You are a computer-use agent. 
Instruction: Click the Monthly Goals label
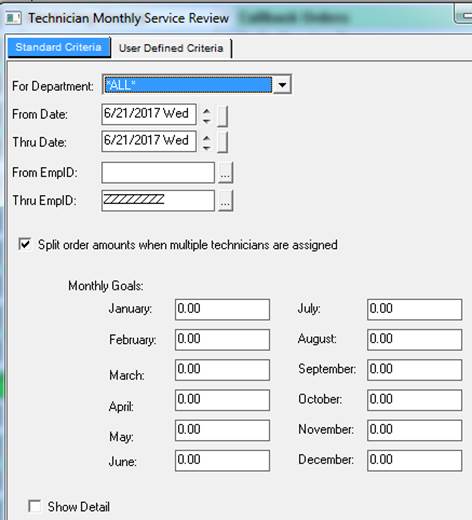106,286
